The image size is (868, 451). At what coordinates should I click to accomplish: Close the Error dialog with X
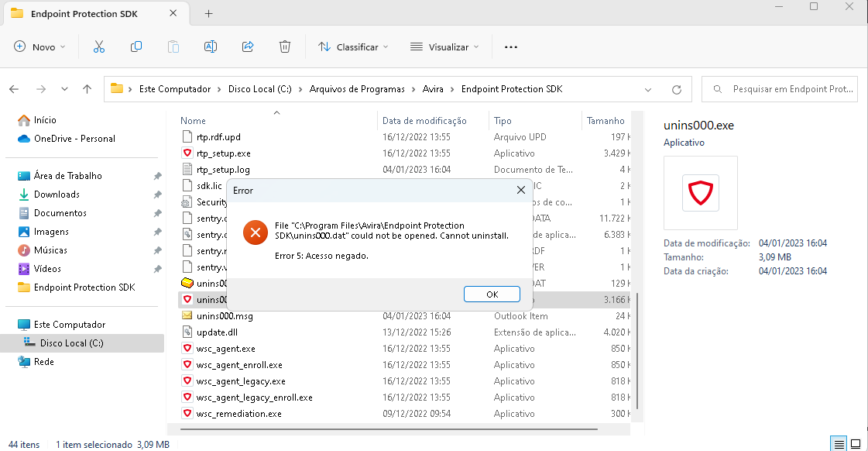coord(521,190)
